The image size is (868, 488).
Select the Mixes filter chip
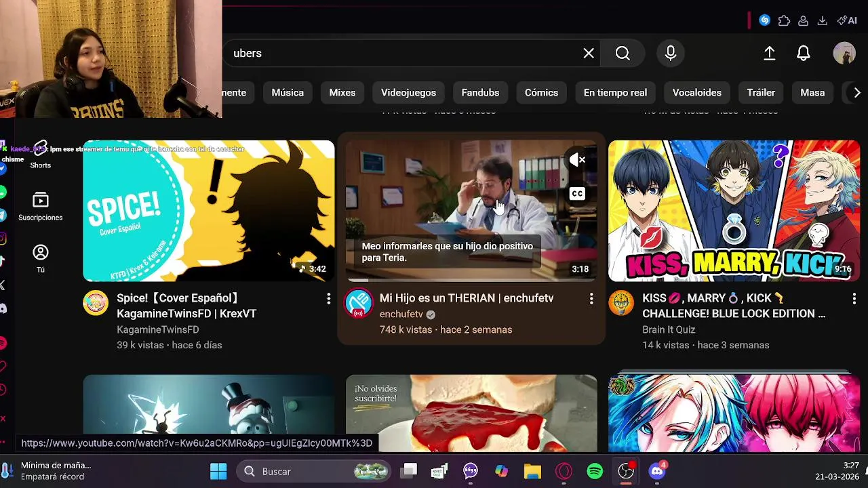[x=342, y=93]
